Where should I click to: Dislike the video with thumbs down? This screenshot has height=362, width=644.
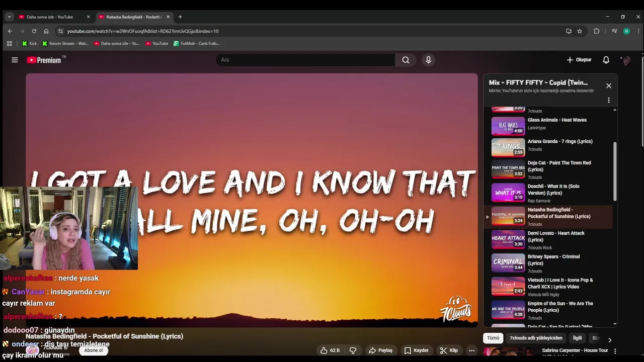tap(353, 350)
